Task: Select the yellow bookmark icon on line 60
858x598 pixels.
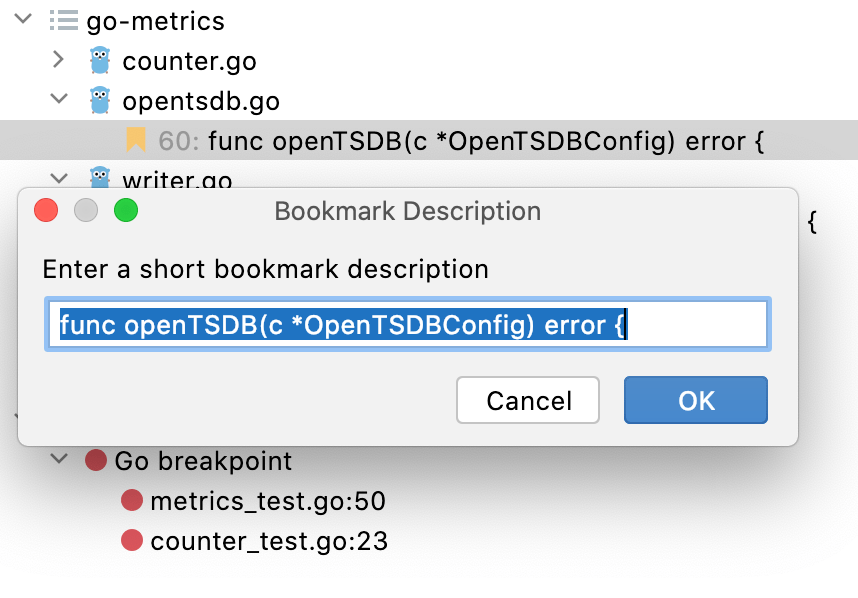Action: click(138, 141)
